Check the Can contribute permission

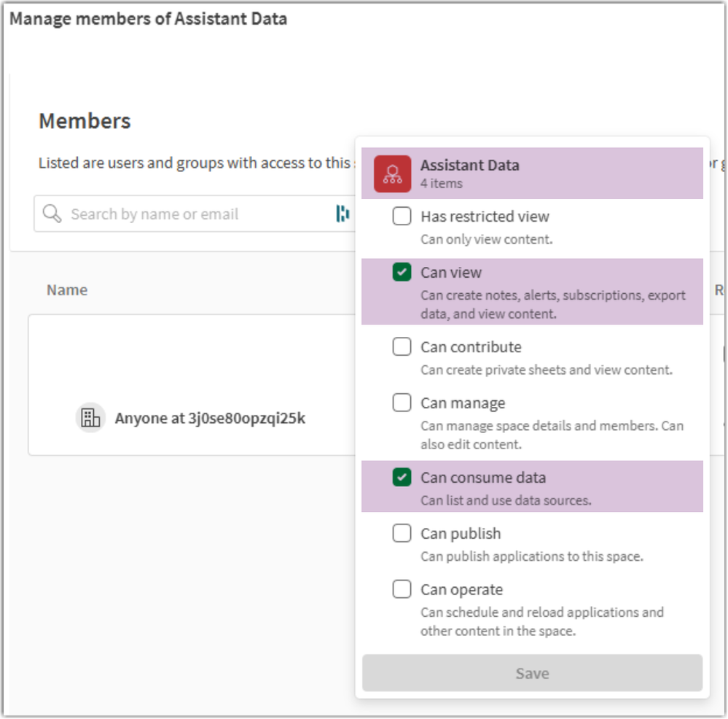coord(402,346)
